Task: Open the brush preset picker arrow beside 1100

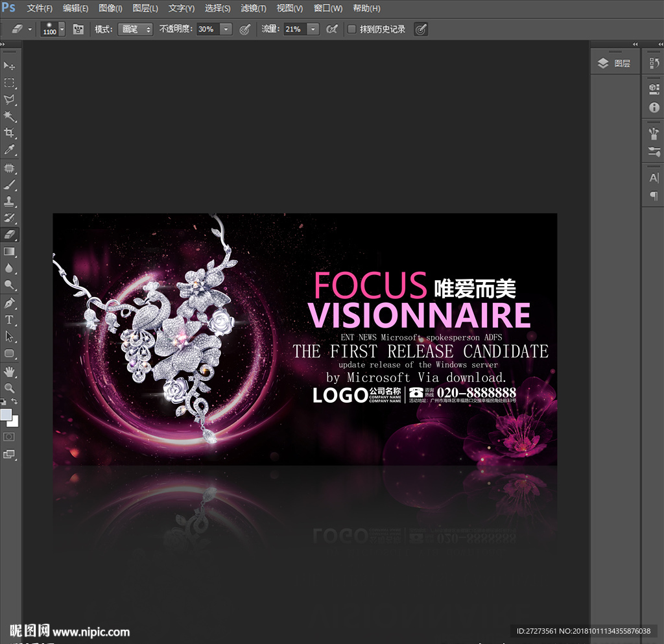Action: click(62, 29)
